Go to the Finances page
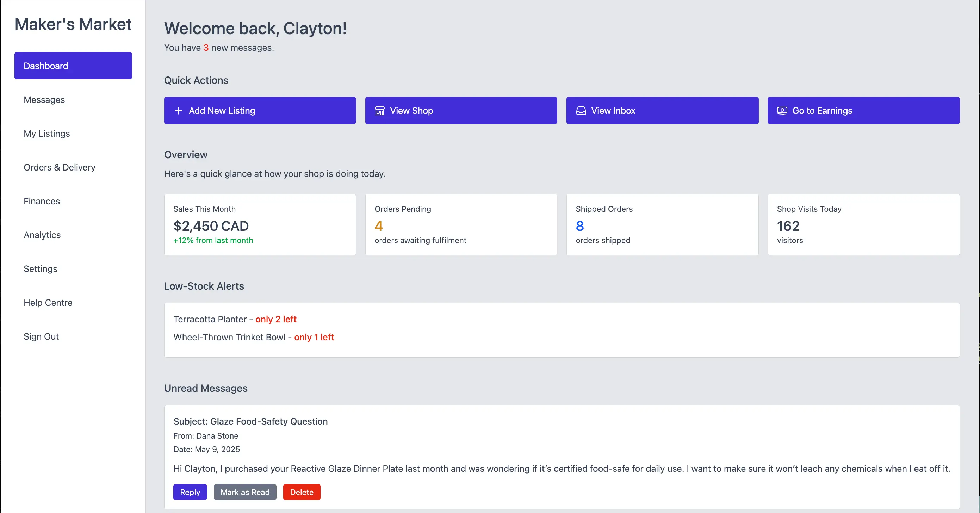The height and width of the screenshot is (513, 980). pos(42,201)
